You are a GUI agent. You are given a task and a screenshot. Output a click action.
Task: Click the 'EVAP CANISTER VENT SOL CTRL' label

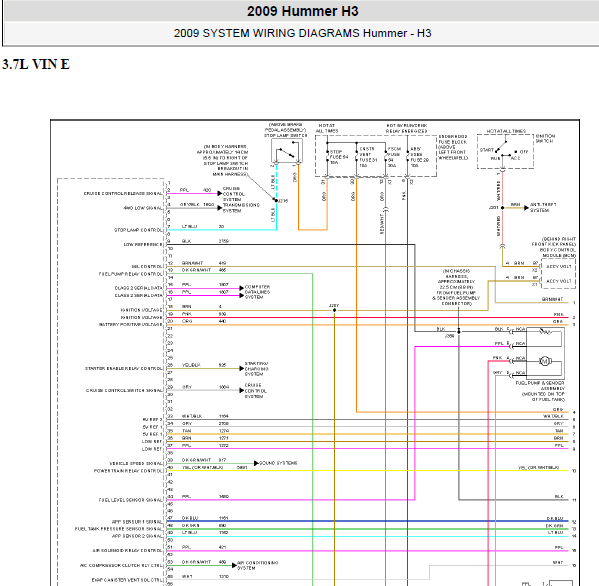pyautogui.click(x=128, y=580)
